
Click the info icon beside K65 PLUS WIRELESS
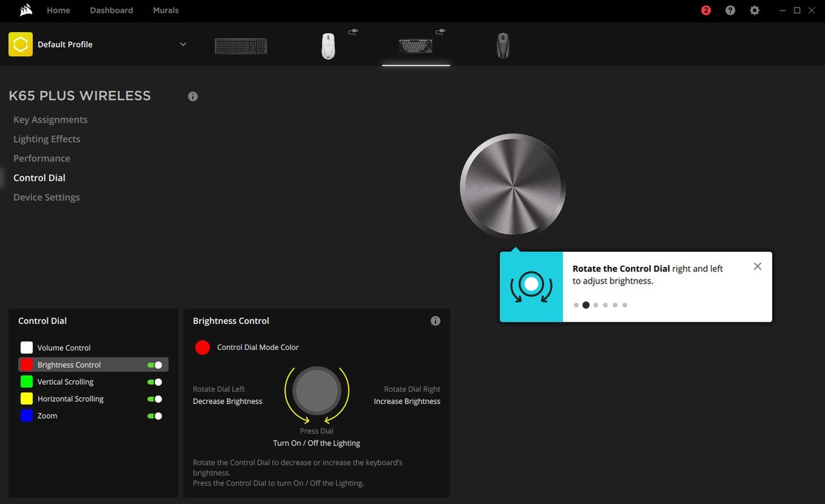click(193, 96)
